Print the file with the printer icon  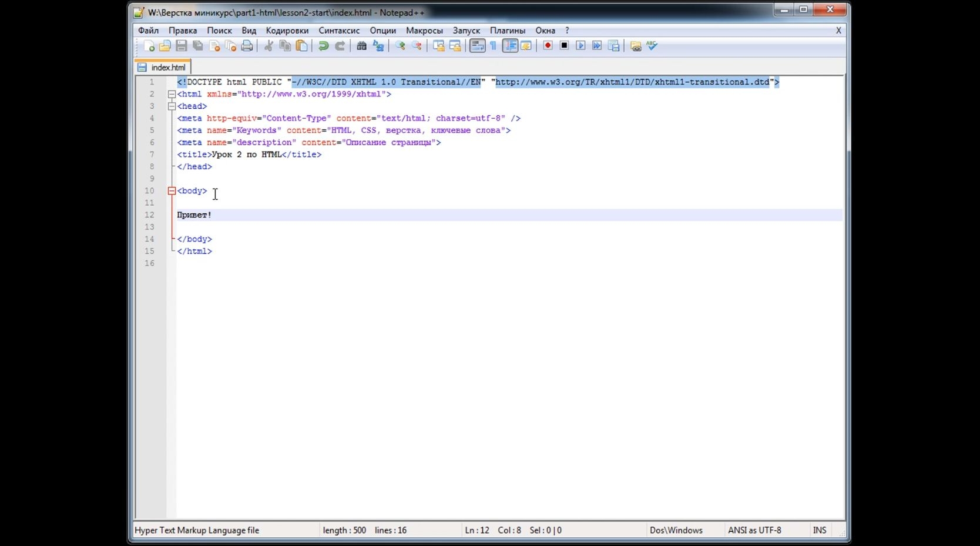click(x=247, y=46)
